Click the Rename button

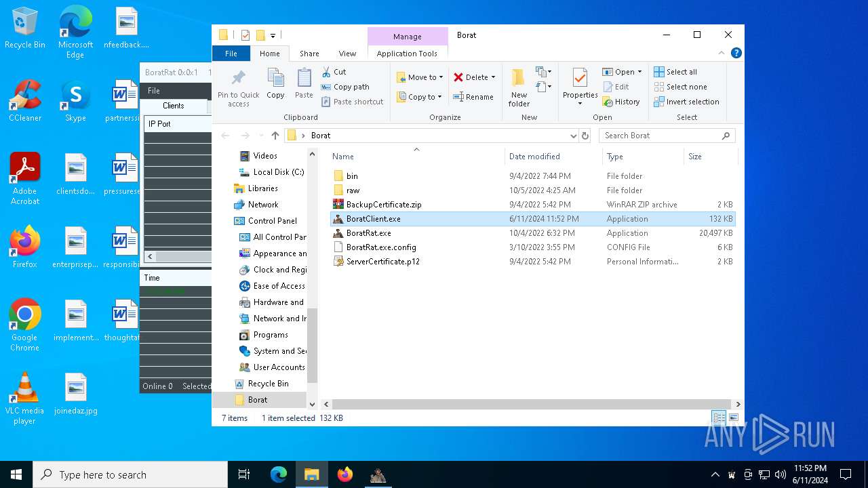[473, 97]
